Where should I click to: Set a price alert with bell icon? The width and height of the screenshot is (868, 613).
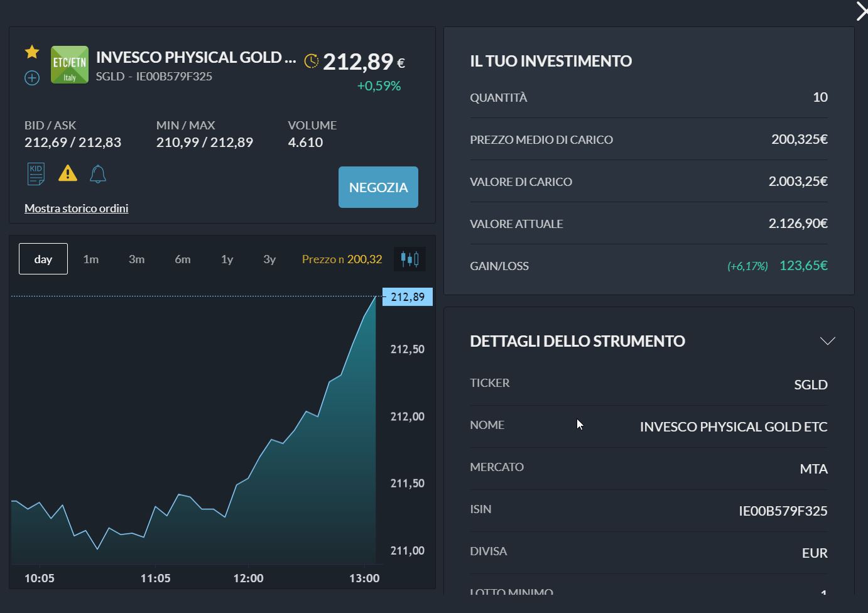(x=98, y=174)
